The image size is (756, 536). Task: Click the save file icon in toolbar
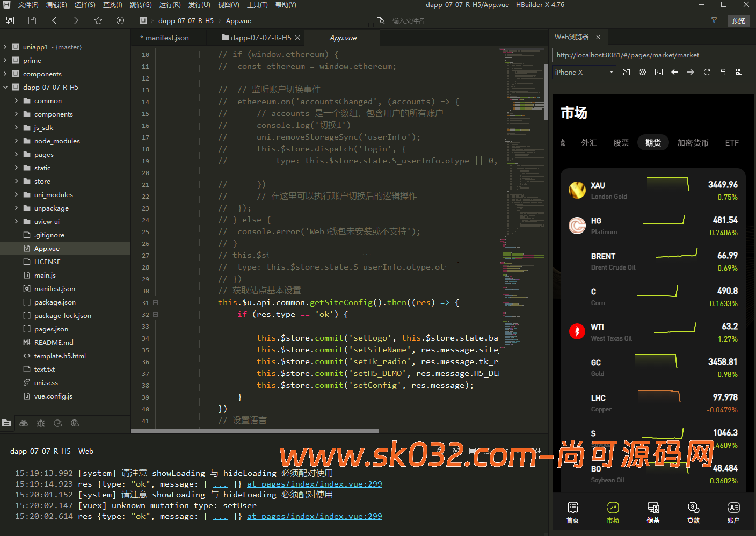point(32,20)
